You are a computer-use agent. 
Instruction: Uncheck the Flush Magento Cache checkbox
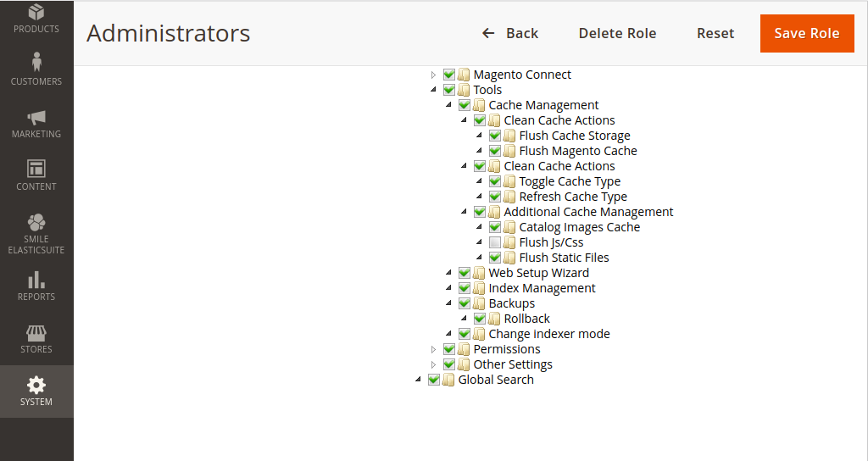click(495, 151)
